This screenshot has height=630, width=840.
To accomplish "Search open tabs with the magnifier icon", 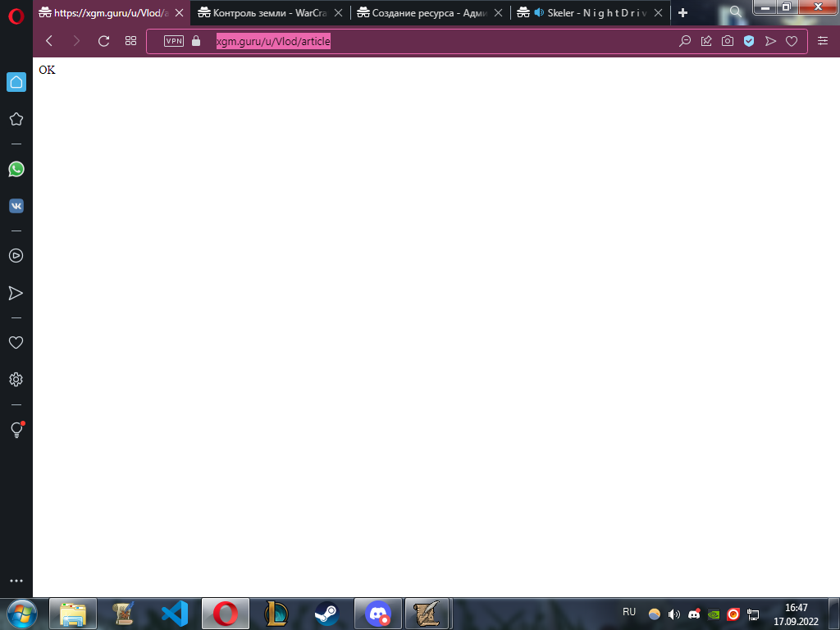I will click(736, 11).
